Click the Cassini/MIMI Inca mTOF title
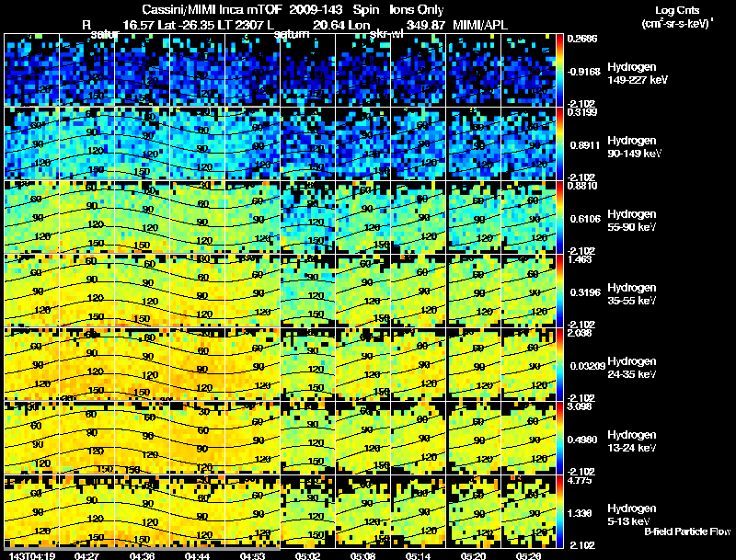Screen dimensions: 736x560 (212, 10)
